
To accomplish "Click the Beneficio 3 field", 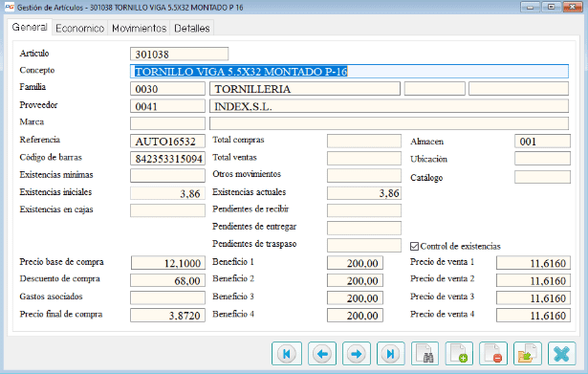I will click(355, 297).
